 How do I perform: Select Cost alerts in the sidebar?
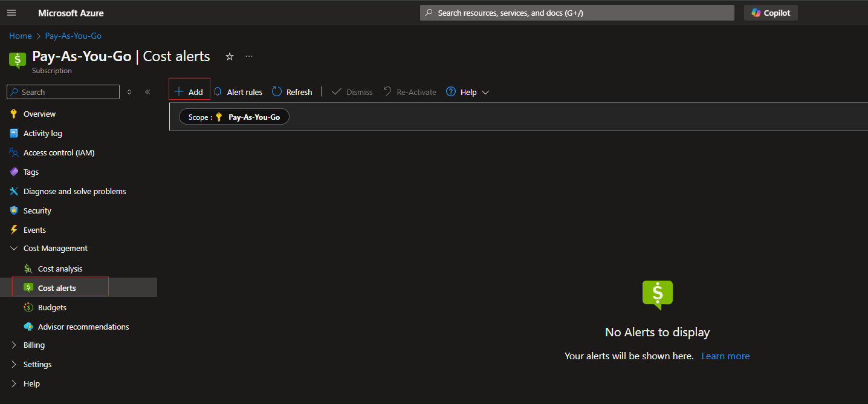click(x=79, y=287)
